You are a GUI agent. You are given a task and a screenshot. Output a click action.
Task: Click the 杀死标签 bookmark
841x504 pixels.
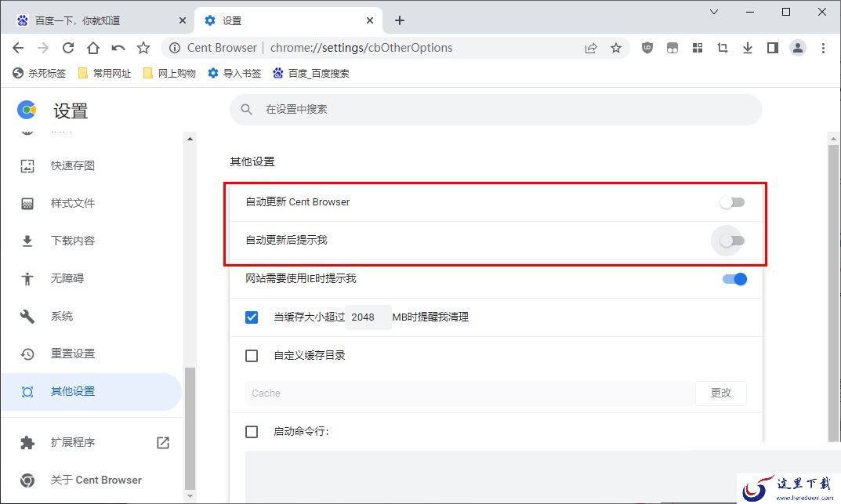pos(39,73)
